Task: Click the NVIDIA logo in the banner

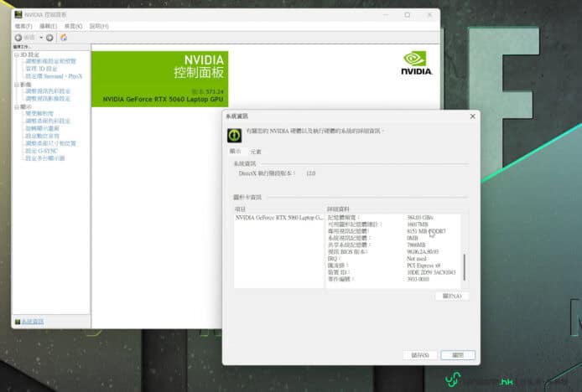Action: 417,63
